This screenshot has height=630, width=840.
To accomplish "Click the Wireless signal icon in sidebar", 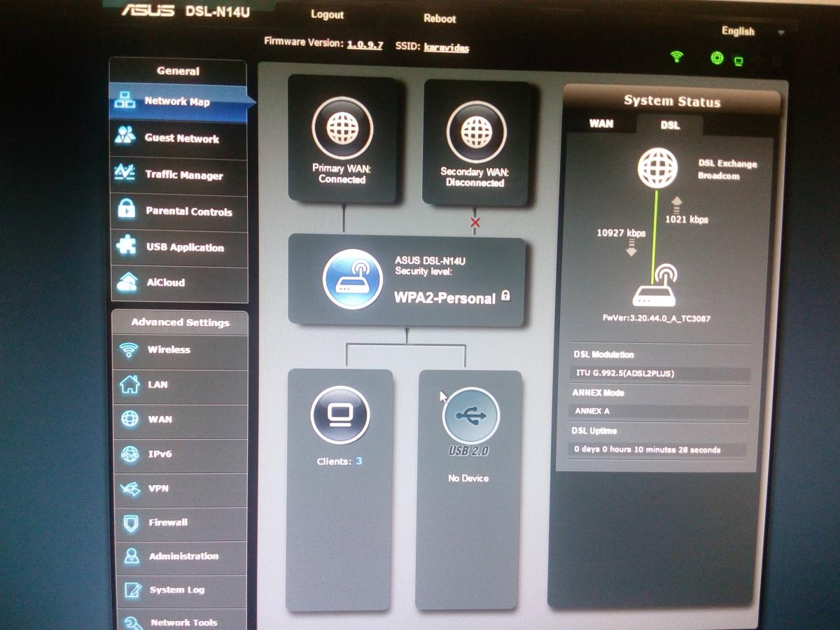I will tap(129, 349).
